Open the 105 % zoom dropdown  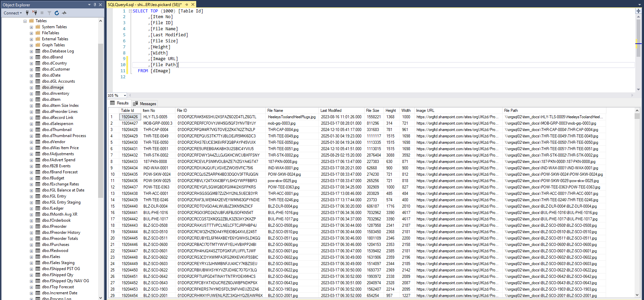[125, 95]
